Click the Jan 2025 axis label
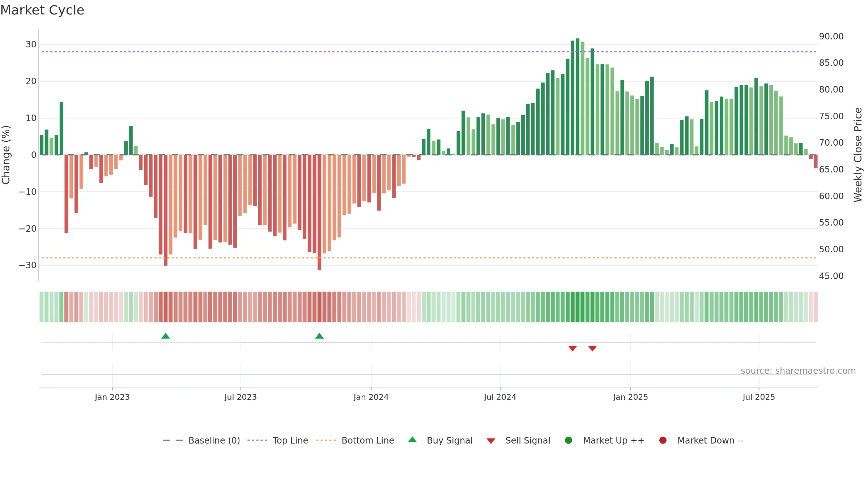868x488 pixels. point(630,397)
